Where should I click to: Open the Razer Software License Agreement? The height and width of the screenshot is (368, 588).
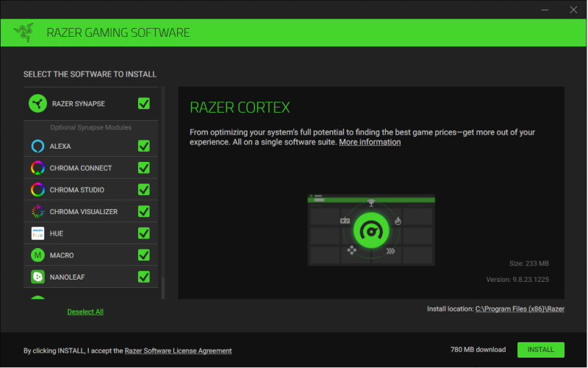coord(178,351)
